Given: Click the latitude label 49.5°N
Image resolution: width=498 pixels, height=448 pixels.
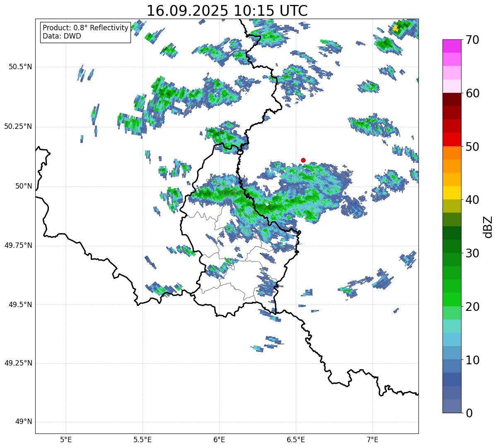Looking at the screenshot, I should tap(20, 305).
